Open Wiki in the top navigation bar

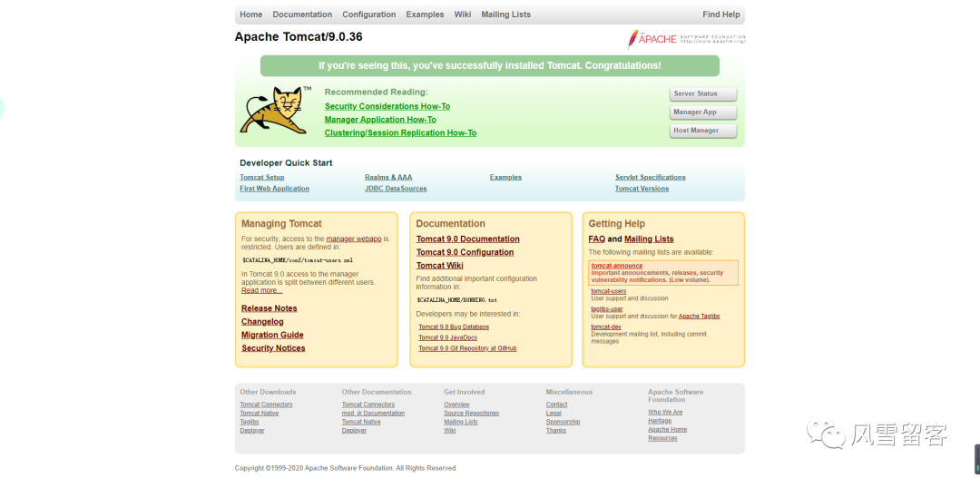pos(463,15)
